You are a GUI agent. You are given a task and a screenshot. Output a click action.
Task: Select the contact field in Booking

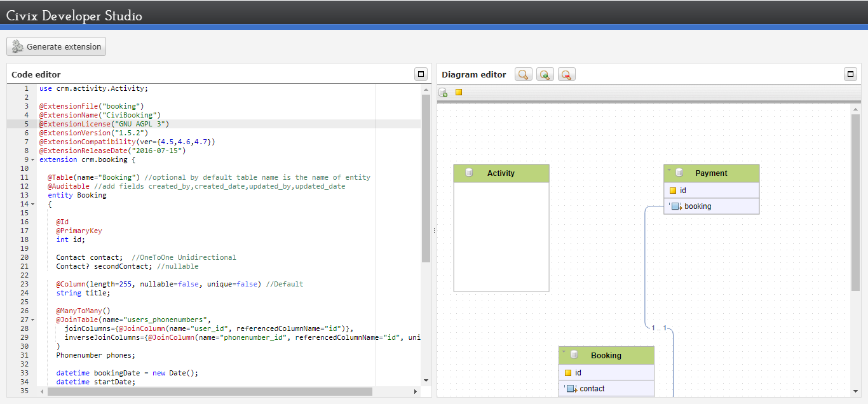click(x=592, y=389)
